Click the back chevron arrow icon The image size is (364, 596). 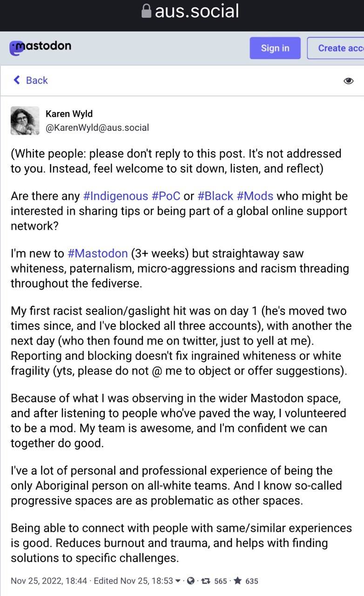point(17,80)
